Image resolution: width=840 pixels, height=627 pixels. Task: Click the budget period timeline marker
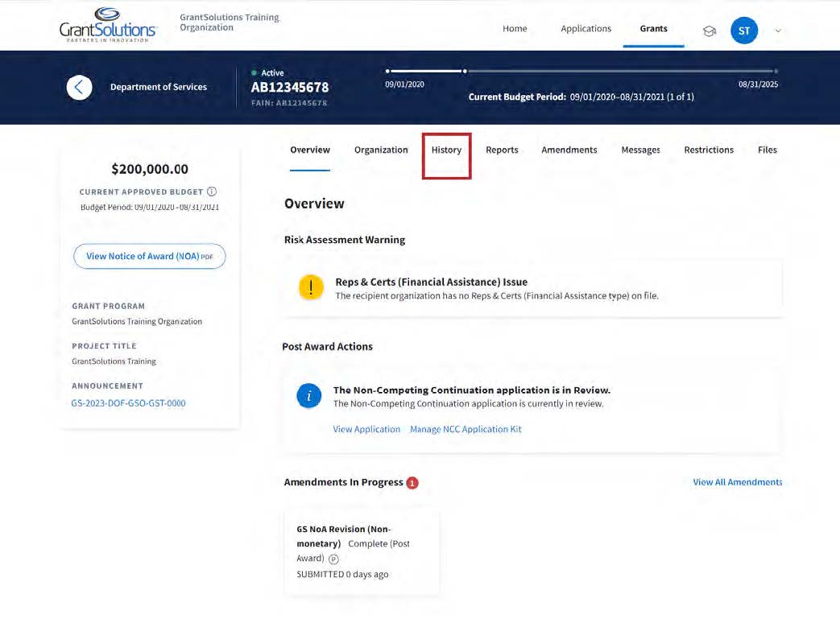click(465, 71)
